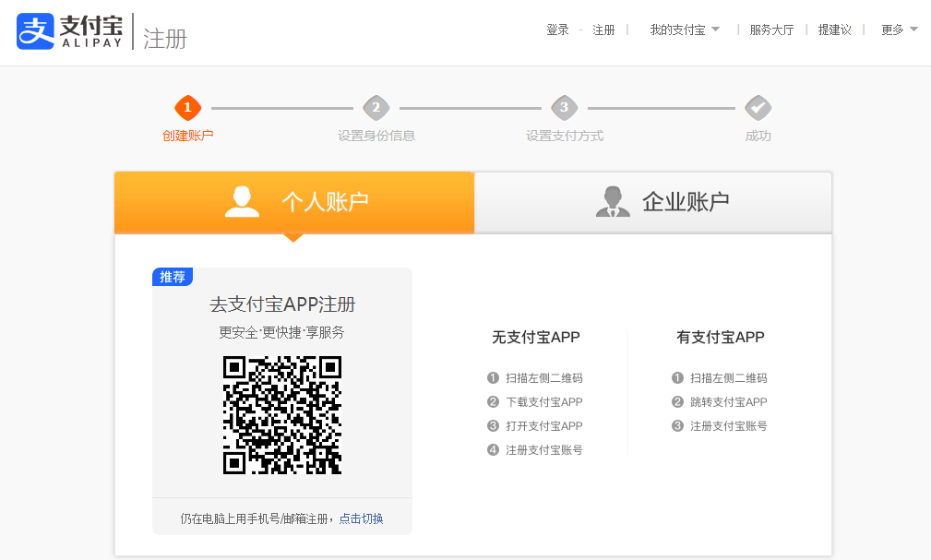Click the Alipay logo icon
The height and width of the screenshot is (560, 931).
[36, 31]
